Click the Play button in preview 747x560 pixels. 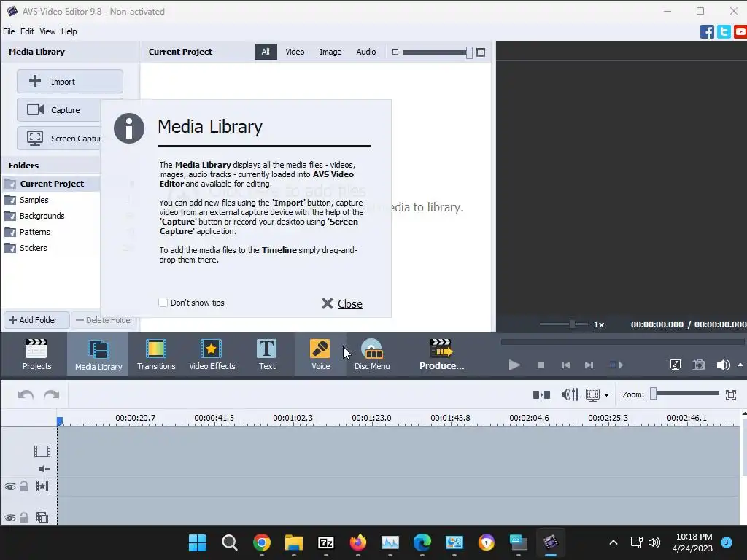pos(514,365)
